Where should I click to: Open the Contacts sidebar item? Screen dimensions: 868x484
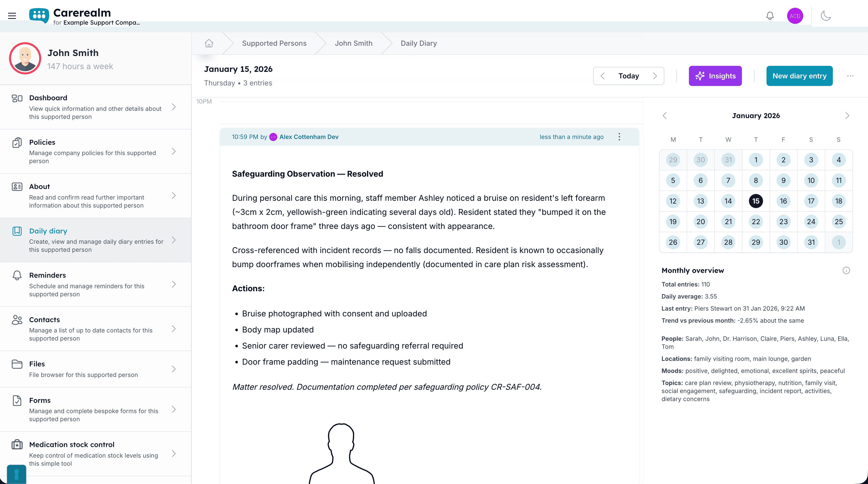click(x=96, y=329)
